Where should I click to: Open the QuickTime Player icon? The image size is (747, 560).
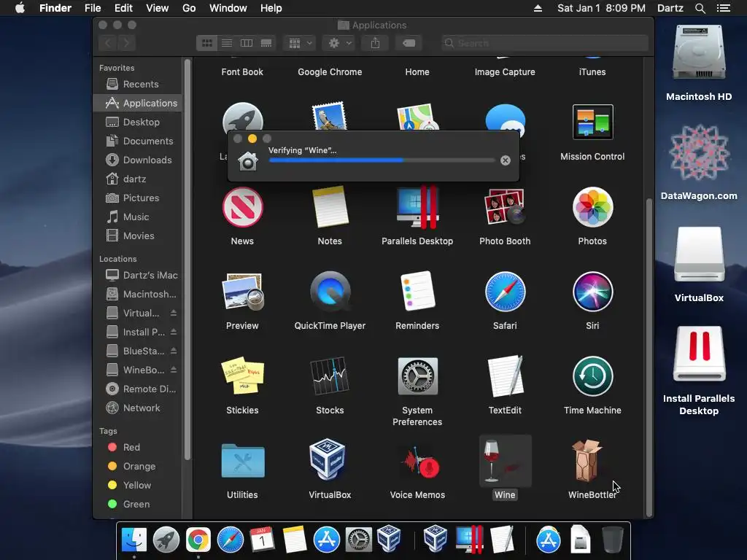click(x=330, y=290)
